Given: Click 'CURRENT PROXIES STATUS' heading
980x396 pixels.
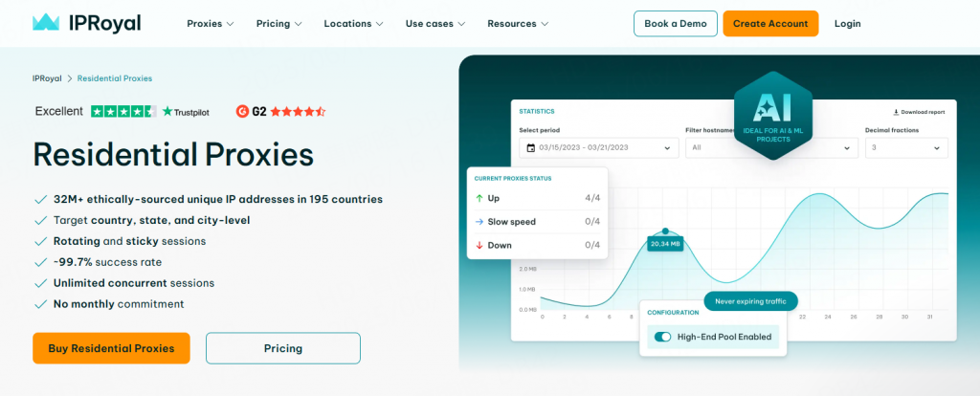Looking at the screenshot, I should (x=513, y=179).
